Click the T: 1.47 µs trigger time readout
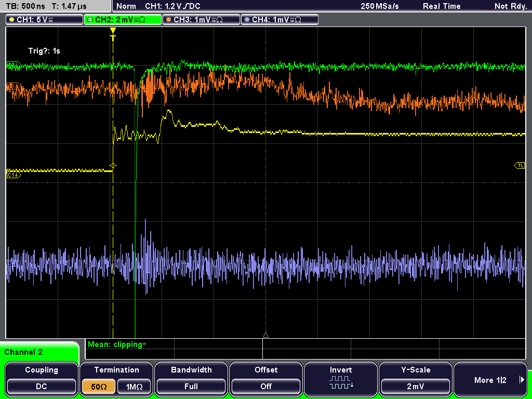The height and width of the screenshot is (399, 532). pyautogui.click(x=70, y=6)
